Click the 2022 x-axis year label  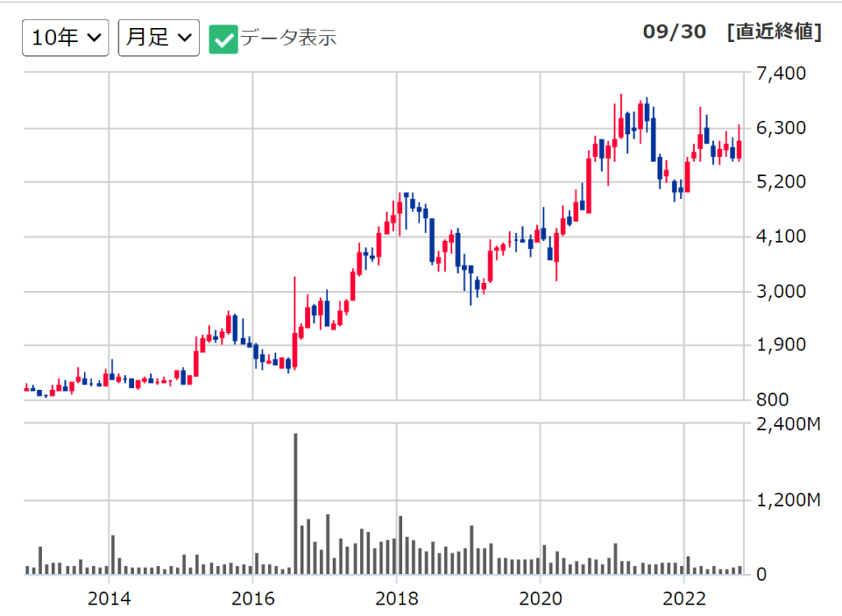(x=684, y=596)
